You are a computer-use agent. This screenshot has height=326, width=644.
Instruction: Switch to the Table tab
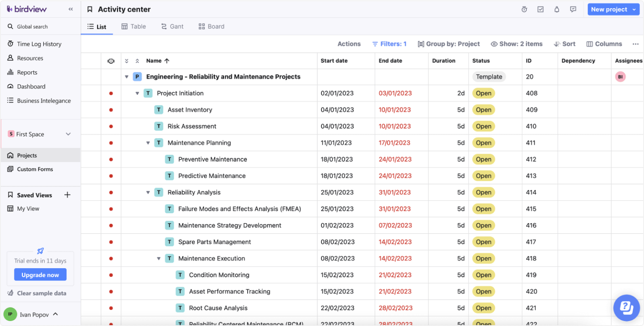[x=133, y=26]
